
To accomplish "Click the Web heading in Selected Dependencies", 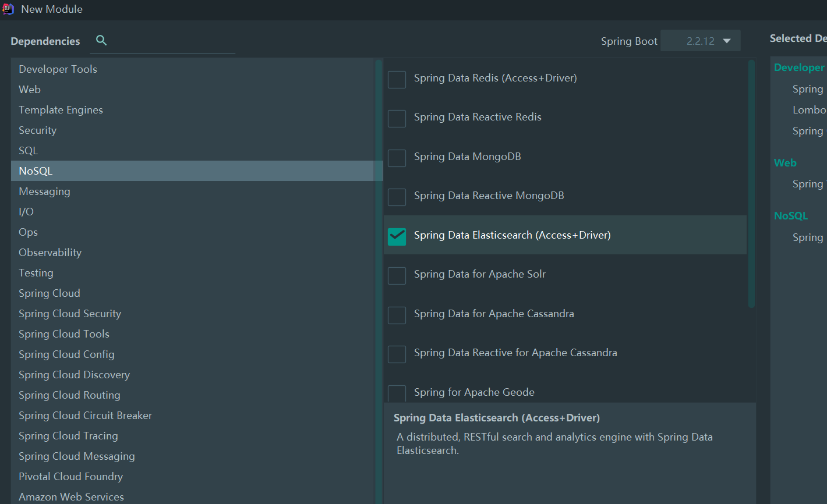I will (x=785, y=163).
